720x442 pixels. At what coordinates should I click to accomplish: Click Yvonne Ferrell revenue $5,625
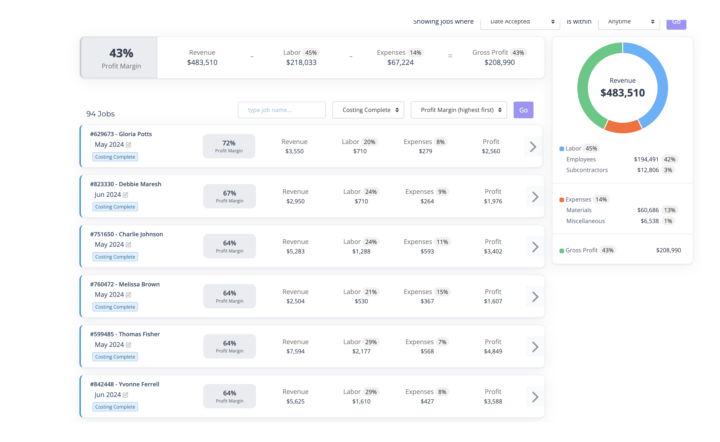tap(295, 402)
